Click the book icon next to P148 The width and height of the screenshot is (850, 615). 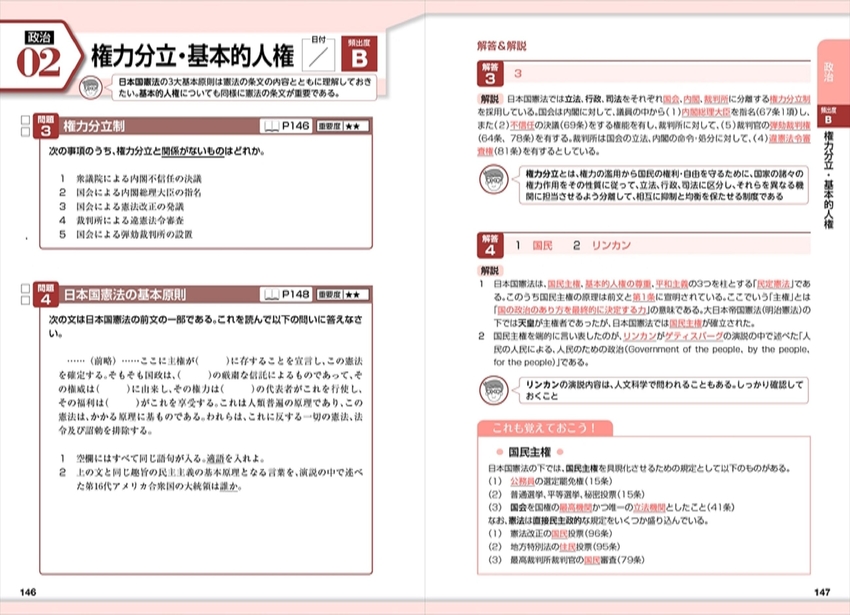coord(271,294)
